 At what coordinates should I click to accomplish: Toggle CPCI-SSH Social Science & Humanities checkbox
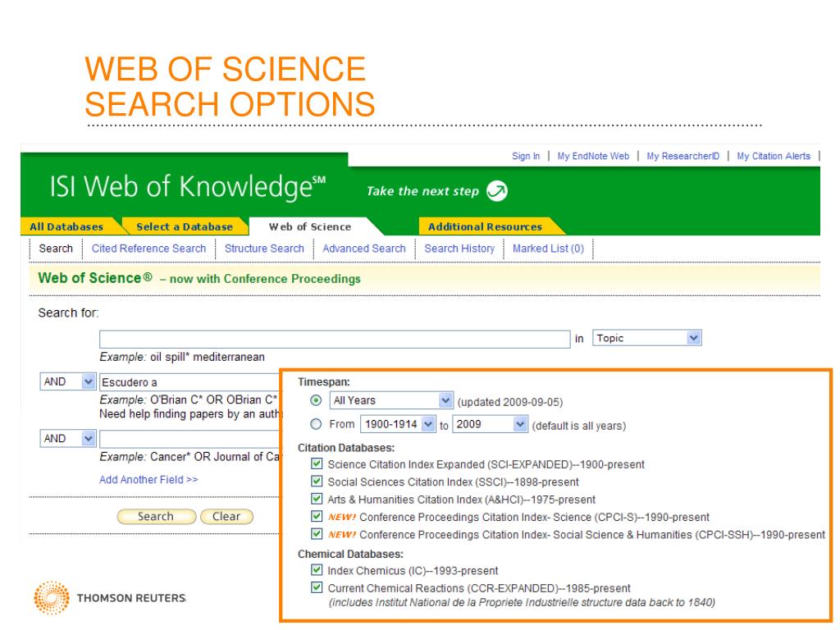pyautogui.click(x=317, y=534)
